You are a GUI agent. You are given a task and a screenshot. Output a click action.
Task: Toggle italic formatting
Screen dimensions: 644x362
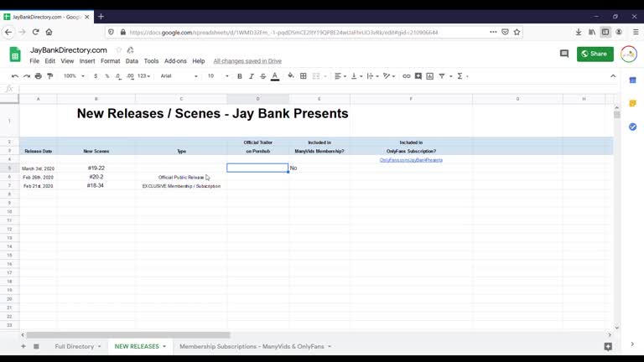pos(252,76)
